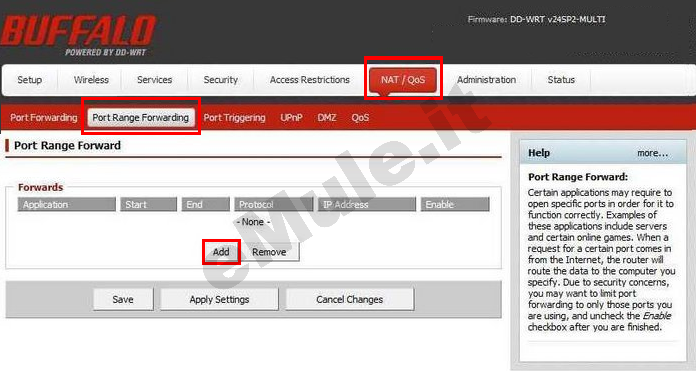Viewport: 696px width, 371px height.
Task: Click the Help panel title
Action: (539, 153)
